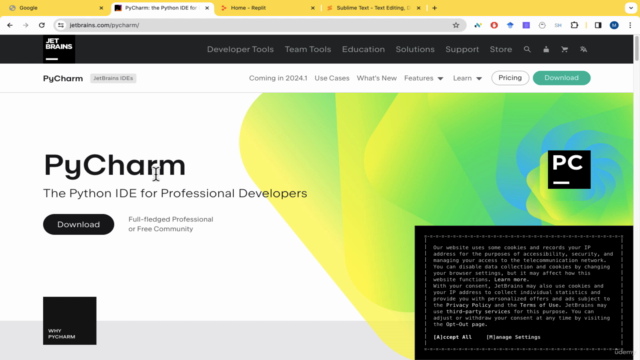Close the Google tab

(x=101, y=8)
